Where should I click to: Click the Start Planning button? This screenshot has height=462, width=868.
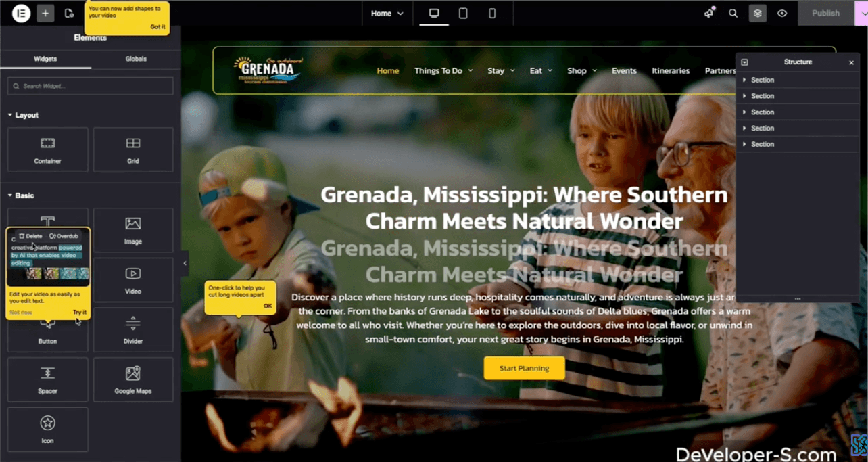524,368
